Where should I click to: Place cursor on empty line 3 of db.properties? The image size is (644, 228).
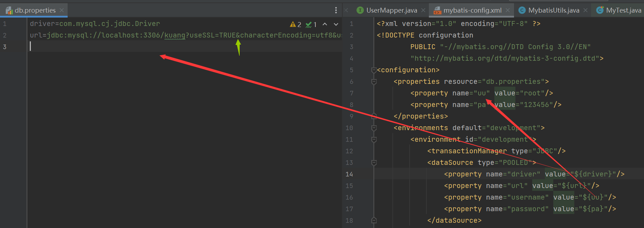click(x=185, y=47)
